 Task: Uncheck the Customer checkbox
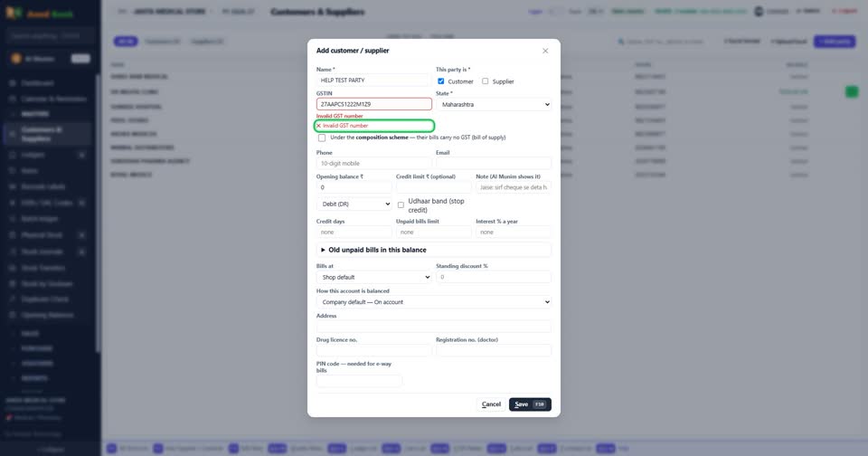click(x=441, y=81)
